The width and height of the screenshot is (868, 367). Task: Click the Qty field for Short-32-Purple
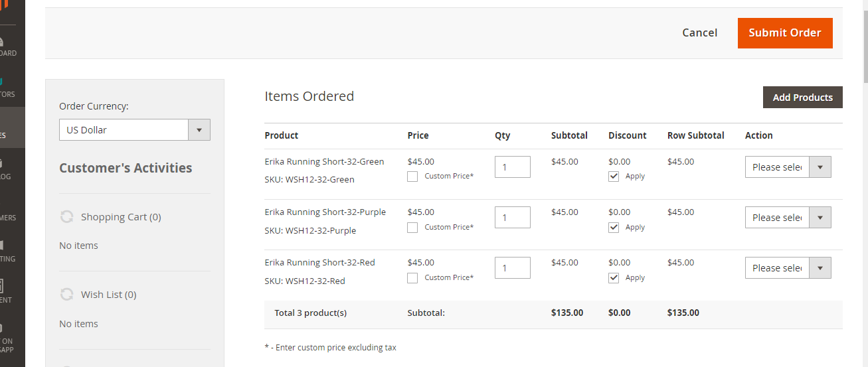pos(512,218)
